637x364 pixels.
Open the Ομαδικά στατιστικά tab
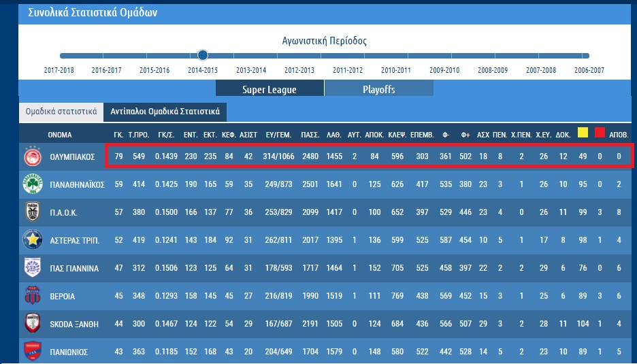61,112
